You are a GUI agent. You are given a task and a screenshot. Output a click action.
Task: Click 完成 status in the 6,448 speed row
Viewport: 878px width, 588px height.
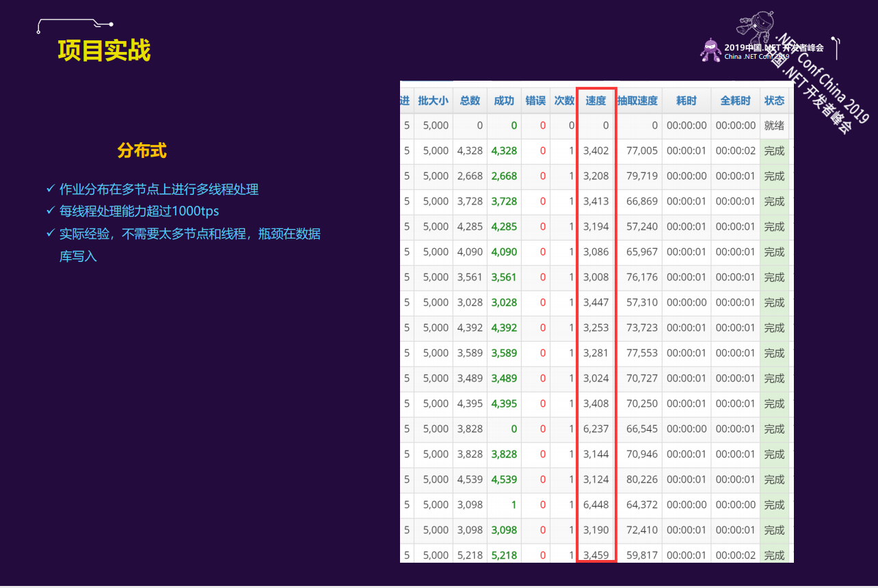pyautogui.click(x=774, y=505)
